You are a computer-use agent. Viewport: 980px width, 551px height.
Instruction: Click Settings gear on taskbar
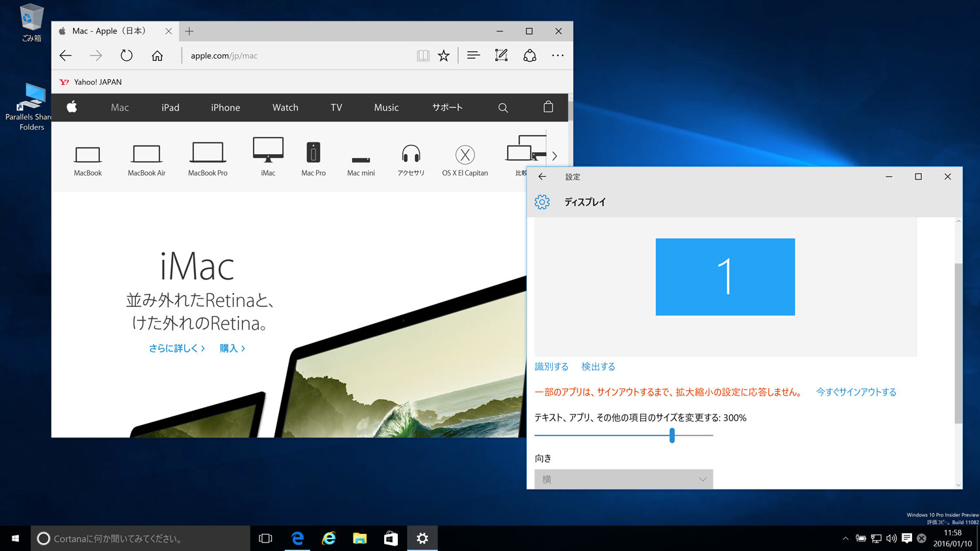tap(422, 539)
